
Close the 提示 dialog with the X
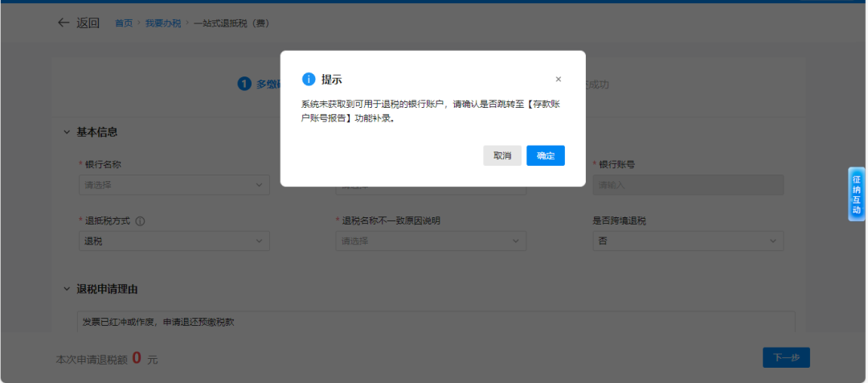click(558, 80)
